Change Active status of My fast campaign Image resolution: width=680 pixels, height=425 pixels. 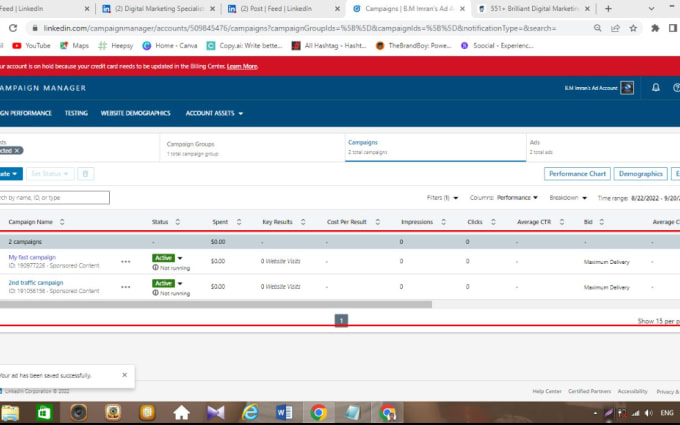tap(167, 258)
